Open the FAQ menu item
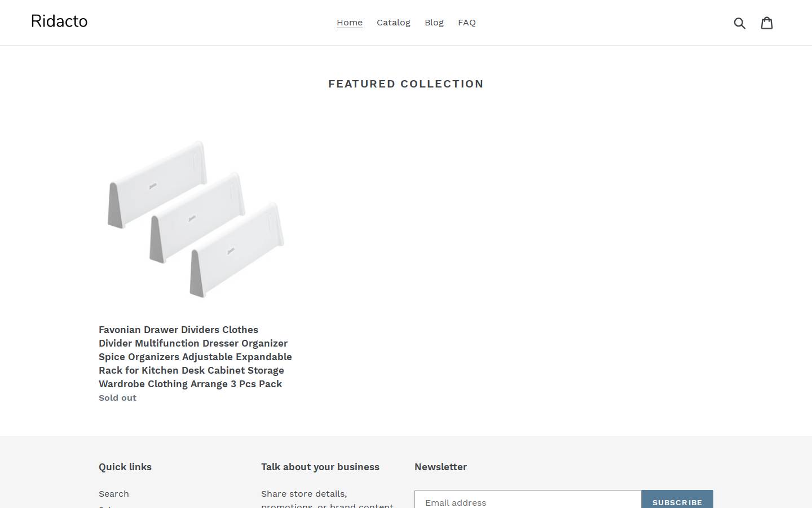Image resolution: width=812 pixels, height=508 pixels. pyautogui.click(x=467, y=23)
